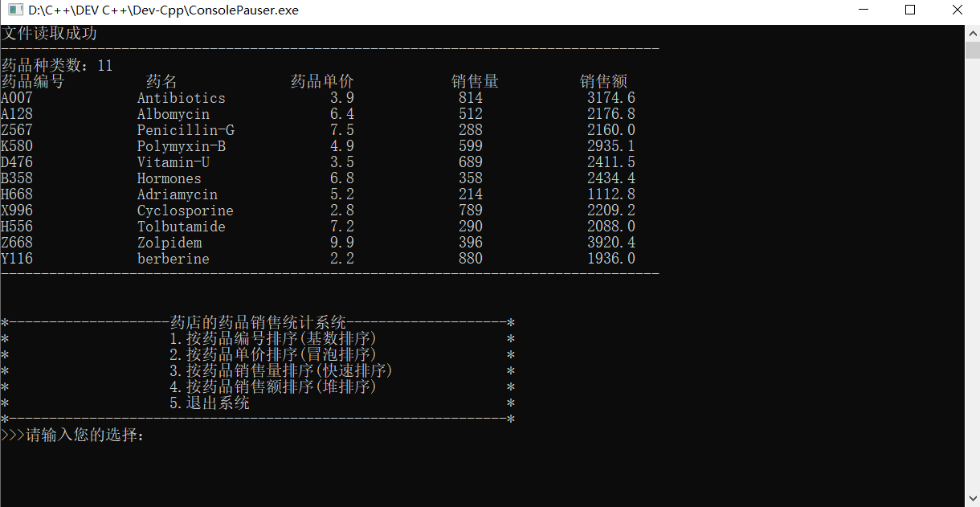Click the text 文件读取成功
Viewport: 980px width, 507px height.
[49, 34]
